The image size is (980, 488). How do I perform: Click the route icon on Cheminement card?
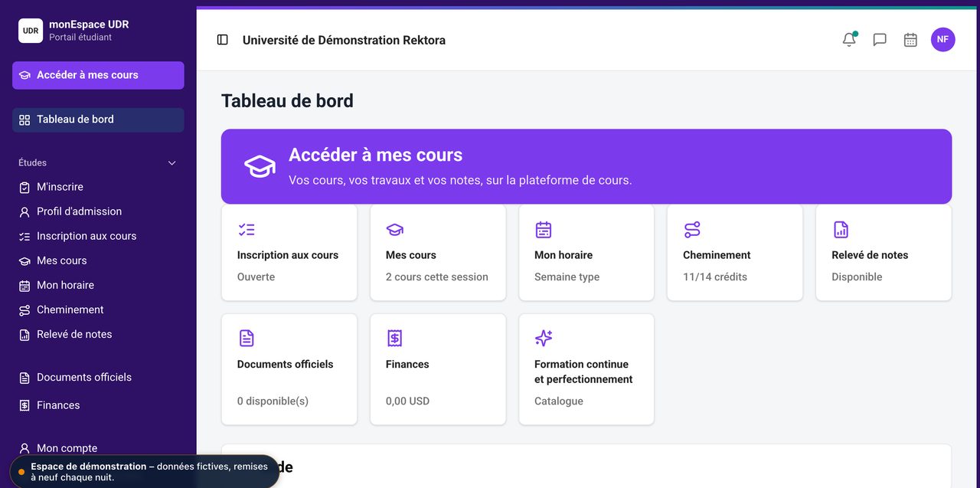tap(692, 229)
